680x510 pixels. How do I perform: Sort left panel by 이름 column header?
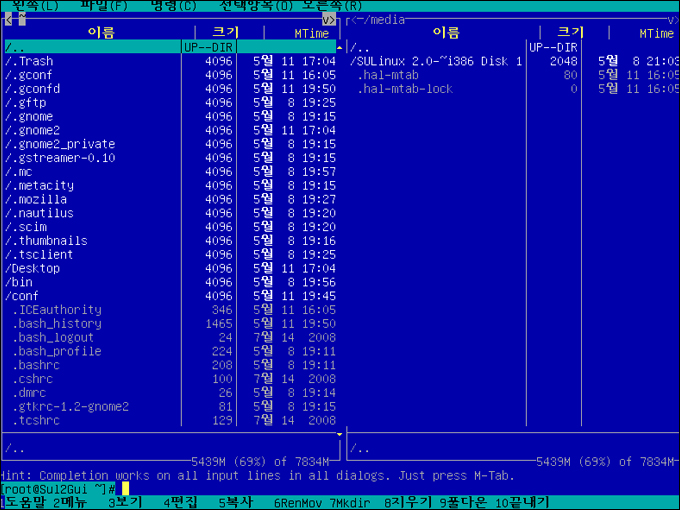101,33
